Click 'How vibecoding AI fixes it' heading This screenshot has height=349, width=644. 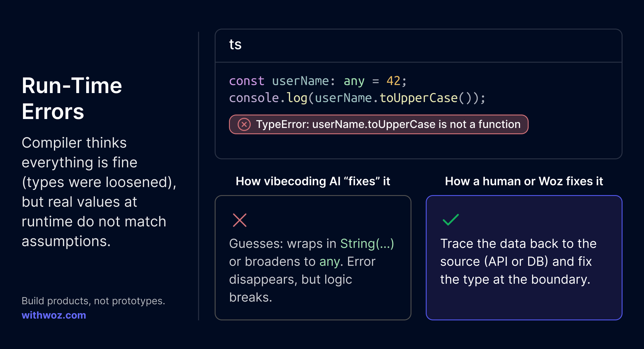coord(313,181)
